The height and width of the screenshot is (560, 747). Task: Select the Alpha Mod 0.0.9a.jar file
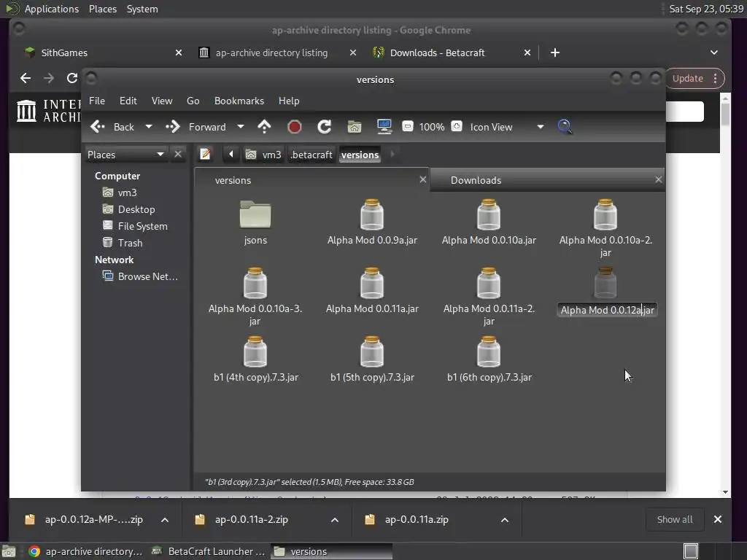(372, 223)
